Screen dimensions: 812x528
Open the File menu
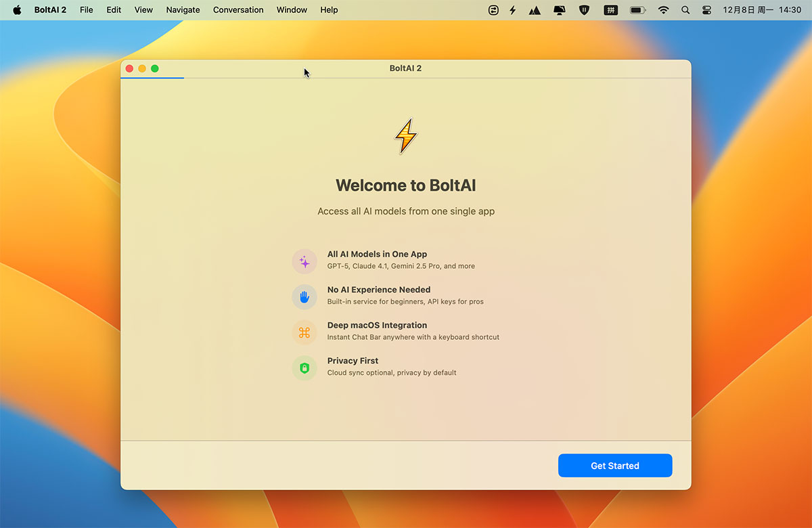click(x=87, y=10)
